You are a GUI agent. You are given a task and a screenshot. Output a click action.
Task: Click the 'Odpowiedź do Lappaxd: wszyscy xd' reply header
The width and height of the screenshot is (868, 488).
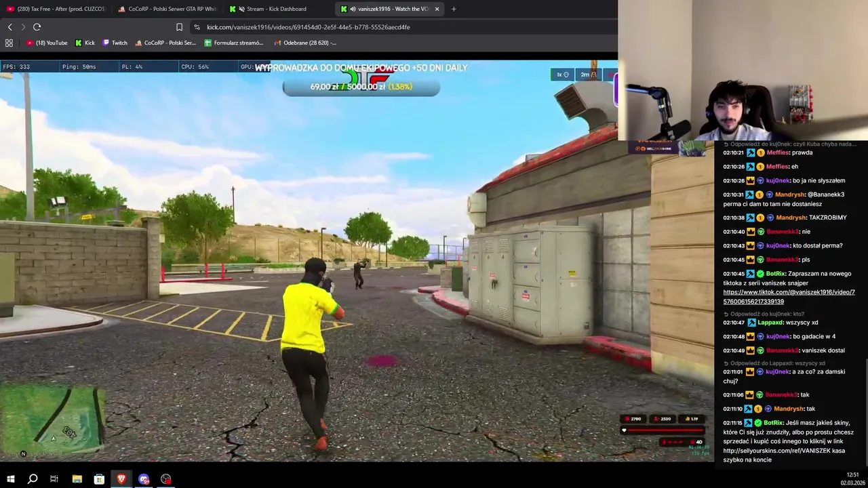tap(774, 363)
